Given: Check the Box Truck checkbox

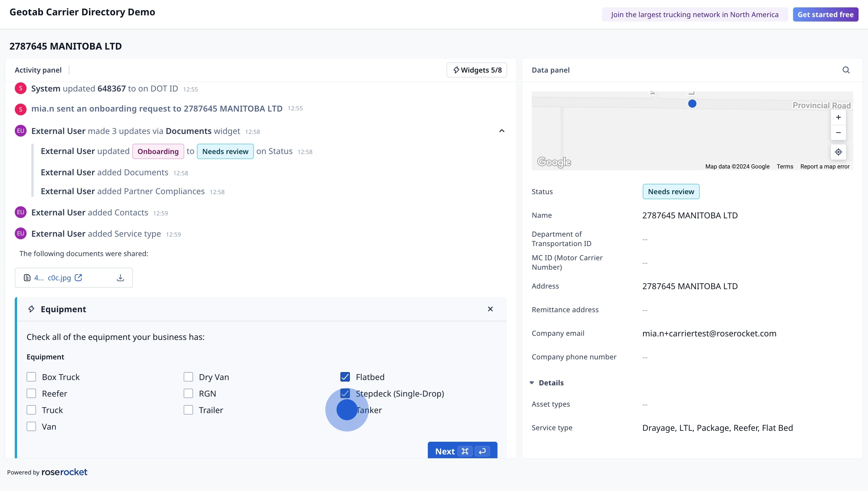Looking at the screenshot, I should pyautogui.click(x=31, y=377).
